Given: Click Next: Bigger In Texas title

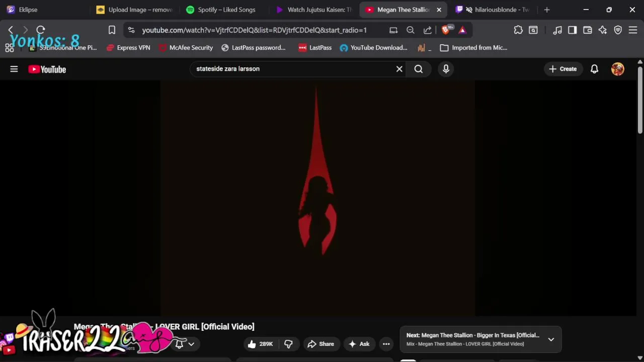Looking at the screenshot, I should coord(473,335).
